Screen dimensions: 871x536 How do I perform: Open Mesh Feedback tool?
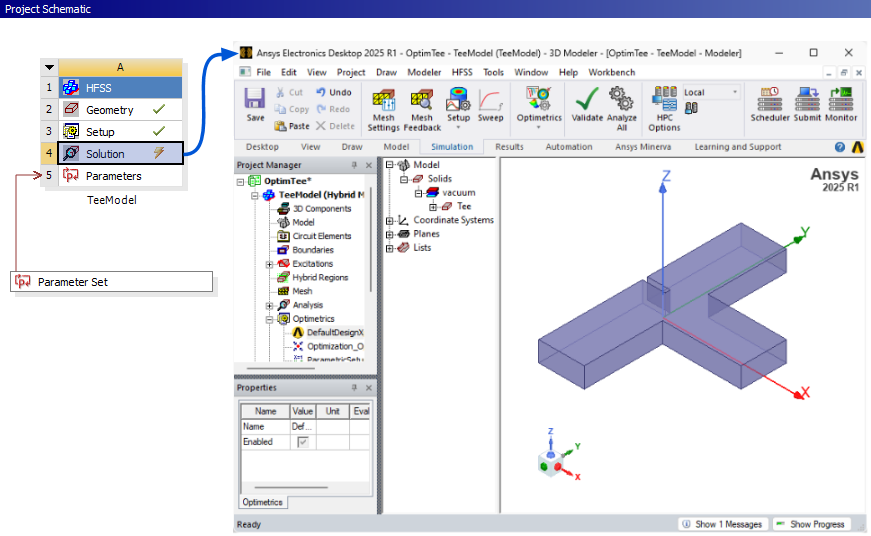422,110
